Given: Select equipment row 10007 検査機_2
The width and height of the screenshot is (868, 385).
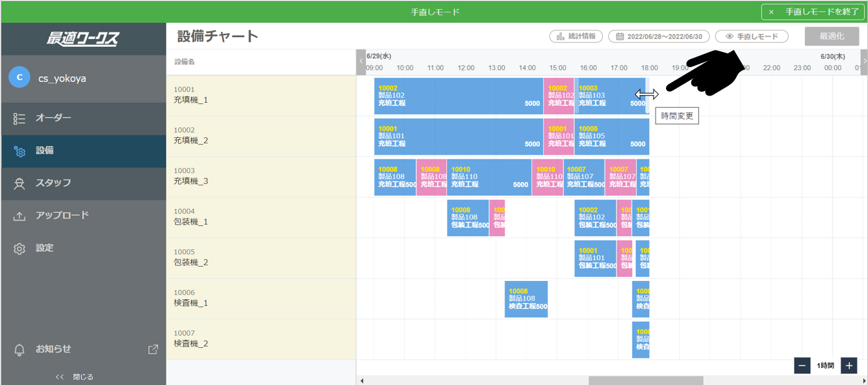Looking at the screenshot, I should click(261, 339).
